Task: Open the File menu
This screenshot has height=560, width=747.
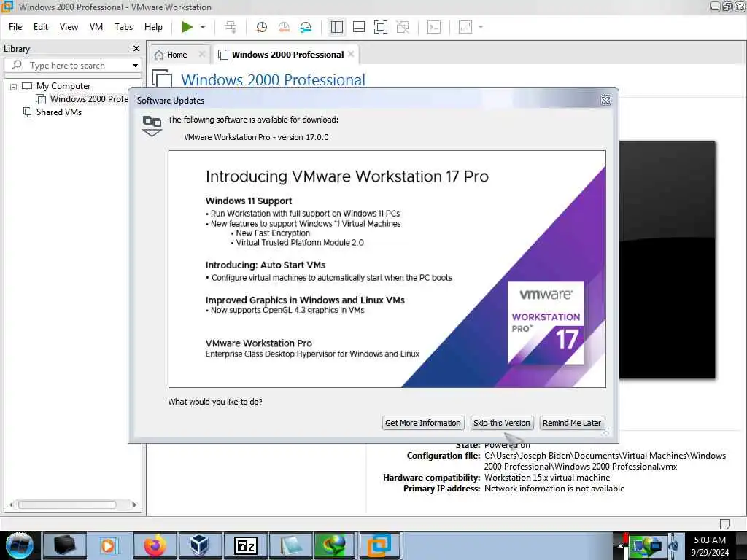Action: click(15, 27)
